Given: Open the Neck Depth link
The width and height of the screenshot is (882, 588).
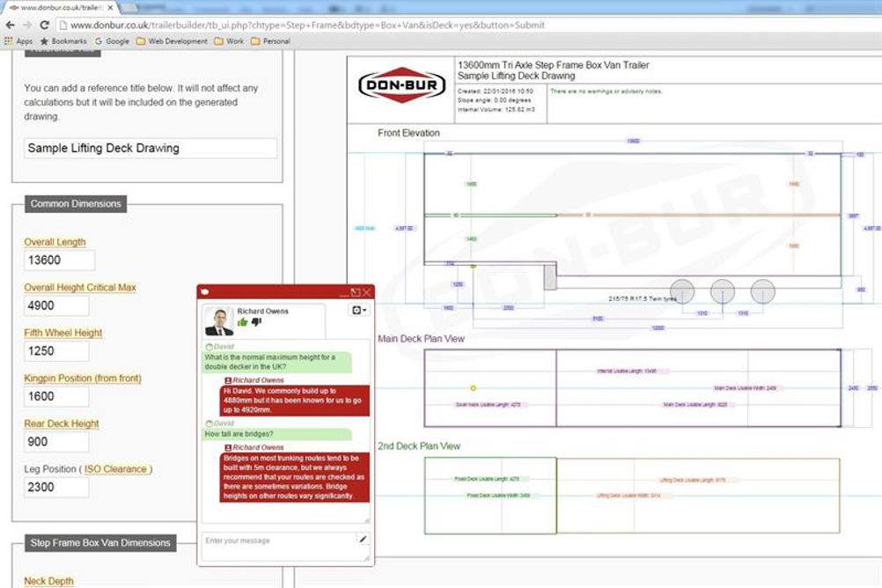Looking at the screenshot, I should click(48, 581).
